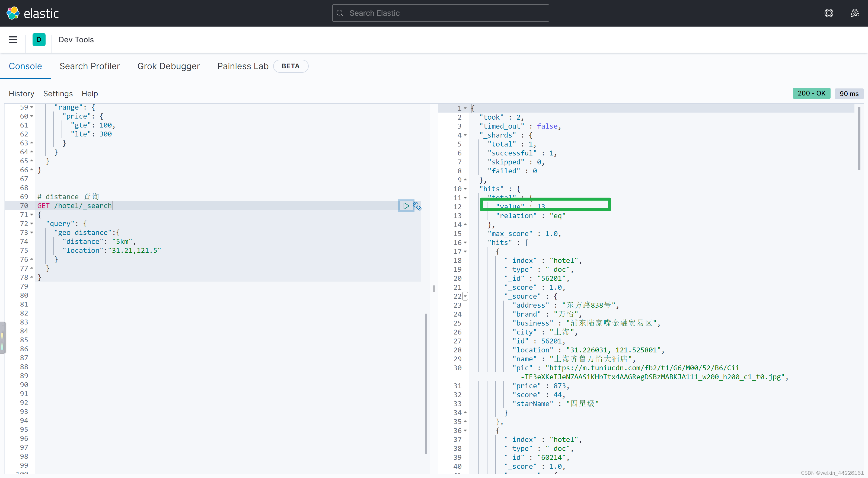Screen dimensions: 868x478
Task: Toggle the outer response object at line 1
Action: [x=465, y=108]
